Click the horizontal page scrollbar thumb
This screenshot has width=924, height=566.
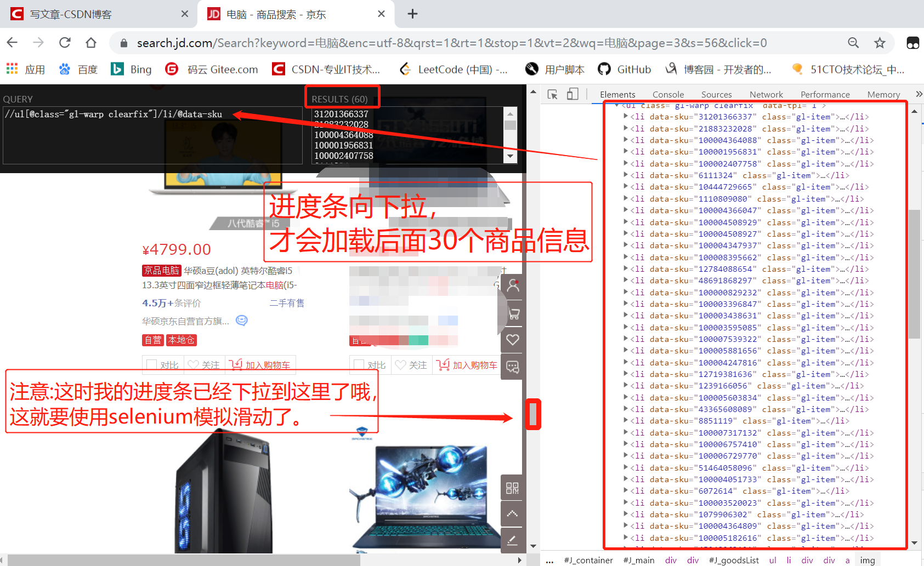click(184, 561)
